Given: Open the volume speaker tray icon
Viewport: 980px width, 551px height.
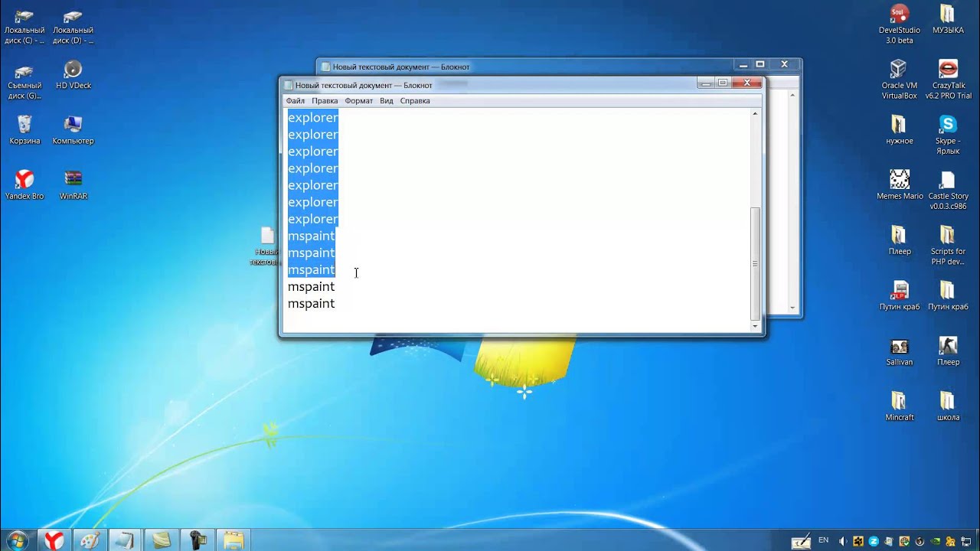Looking at the screenshot, I should [x=843, y=542].
